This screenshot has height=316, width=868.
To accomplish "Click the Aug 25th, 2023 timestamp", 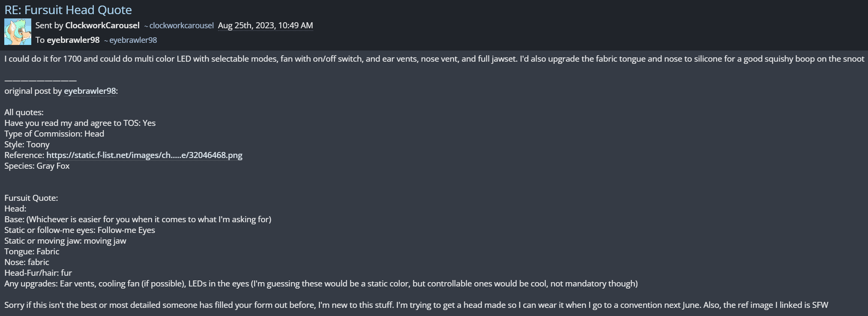I will pos(265,25).
